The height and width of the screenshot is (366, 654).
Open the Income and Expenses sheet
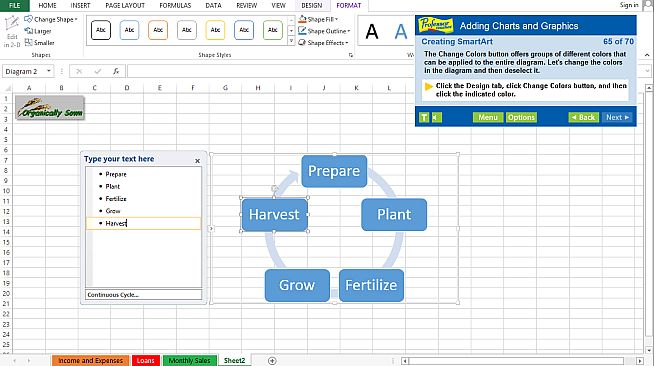(91, 361)
